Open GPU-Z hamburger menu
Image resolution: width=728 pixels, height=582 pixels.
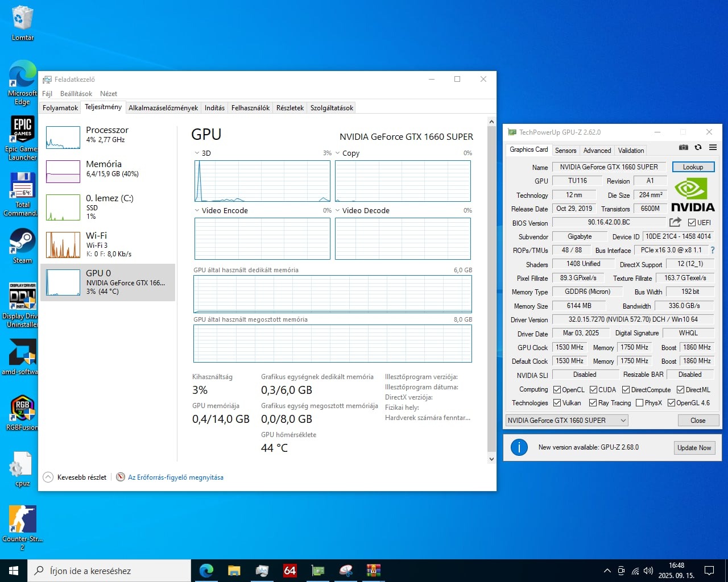[713, 147]
